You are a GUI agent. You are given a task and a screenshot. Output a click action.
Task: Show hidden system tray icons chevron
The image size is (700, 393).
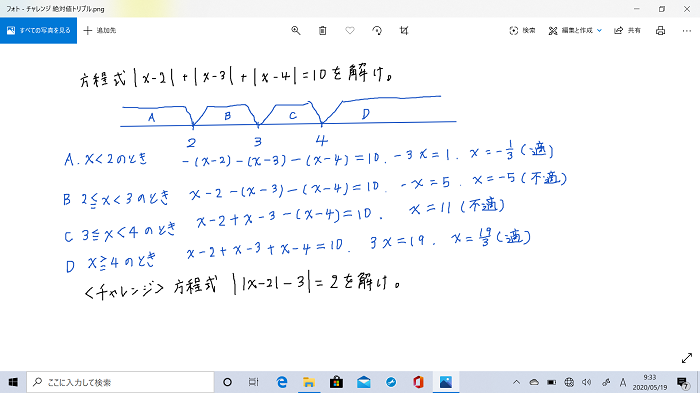pos(516,382)
